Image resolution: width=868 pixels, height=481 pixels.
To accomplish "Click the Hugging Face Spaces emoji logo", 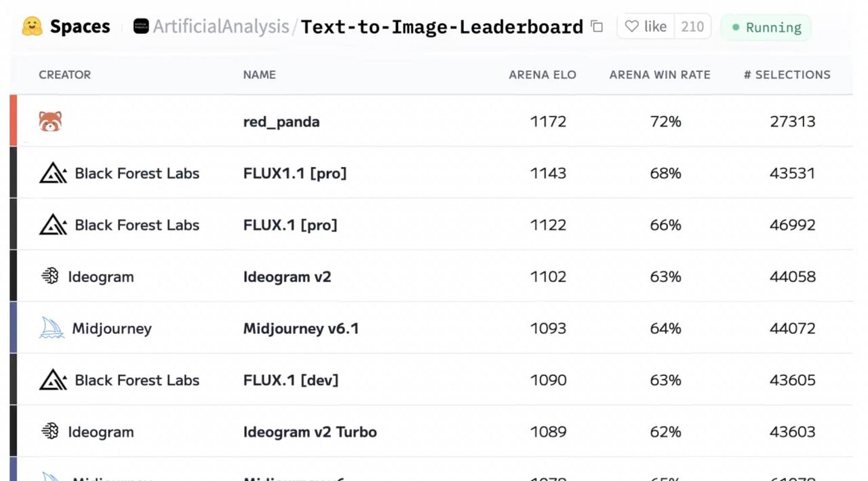I will point(32,26).
